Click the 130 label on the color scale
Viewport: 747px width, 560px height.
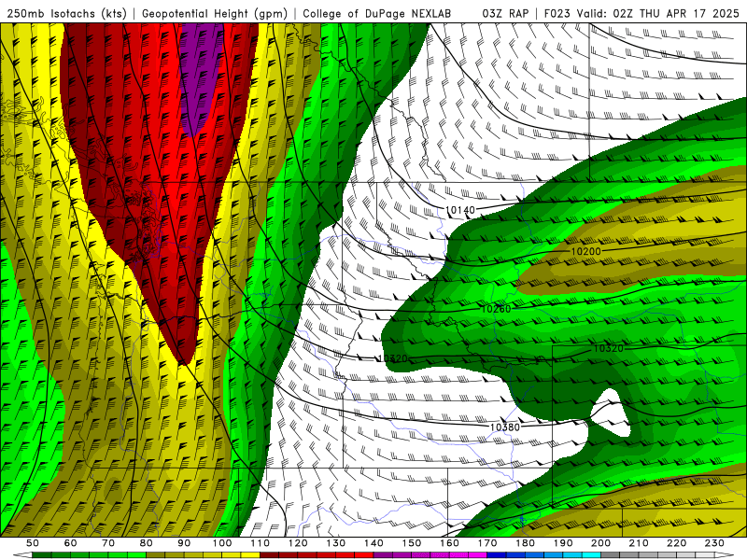pyautogui.click(x=336, y=543)
